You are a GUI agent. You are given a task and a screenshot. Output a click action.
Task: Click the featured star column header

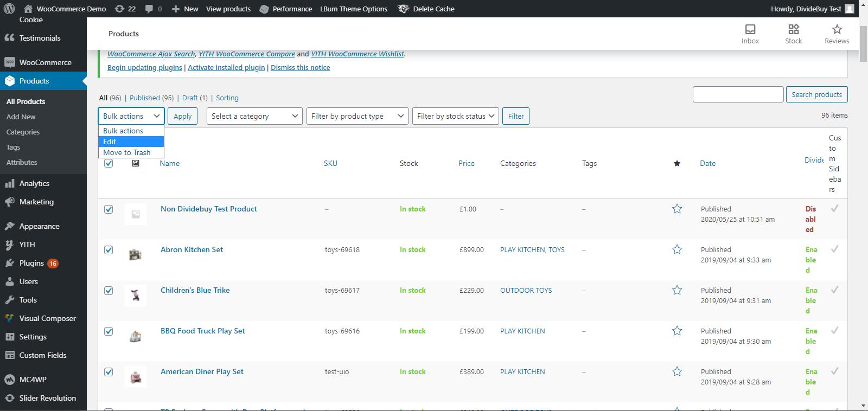[x=676, y=164]
